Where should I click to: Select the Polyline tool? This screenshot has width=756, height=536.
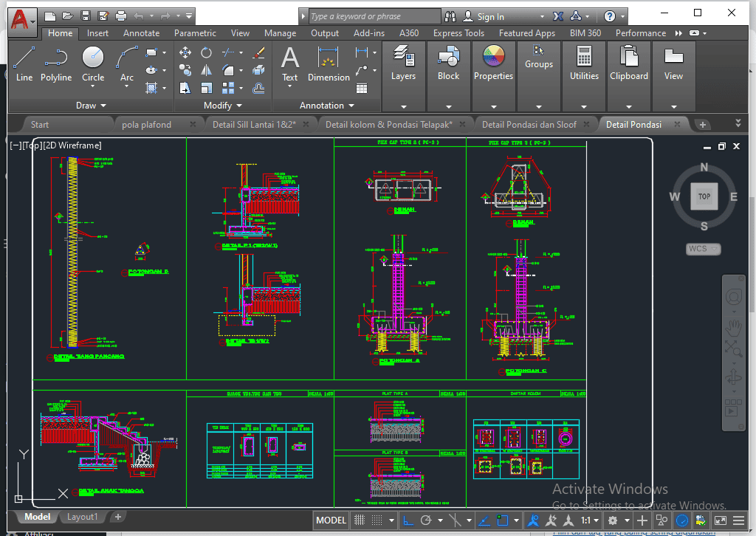pos(56,64)
